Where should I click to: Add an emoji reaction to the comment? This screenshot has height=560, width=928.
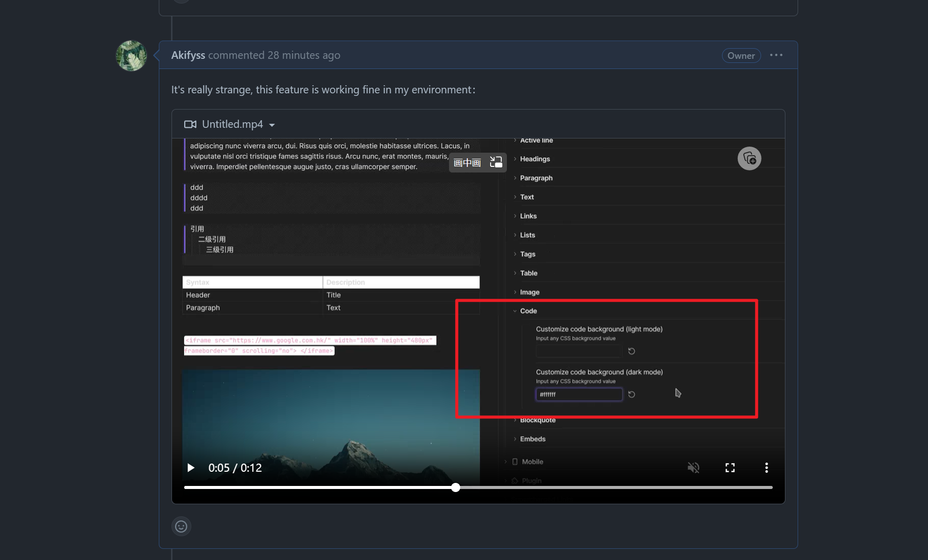pyautogui.click(x=181, y=526)
